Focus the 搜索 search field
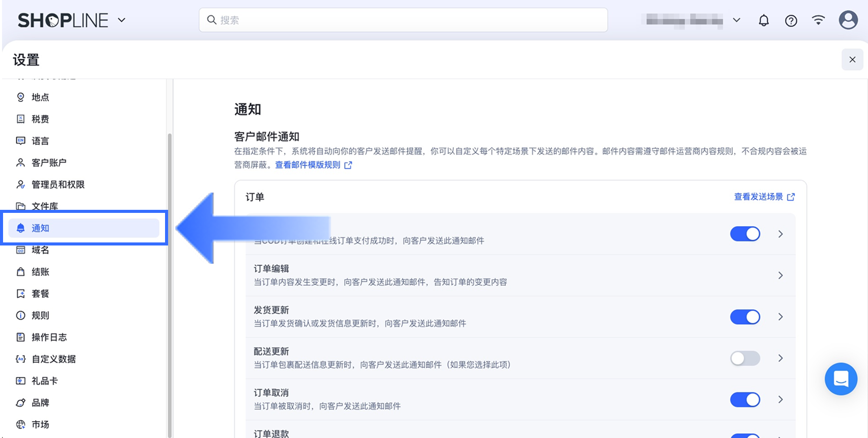The image size is (868, 438). coord(403,20)
